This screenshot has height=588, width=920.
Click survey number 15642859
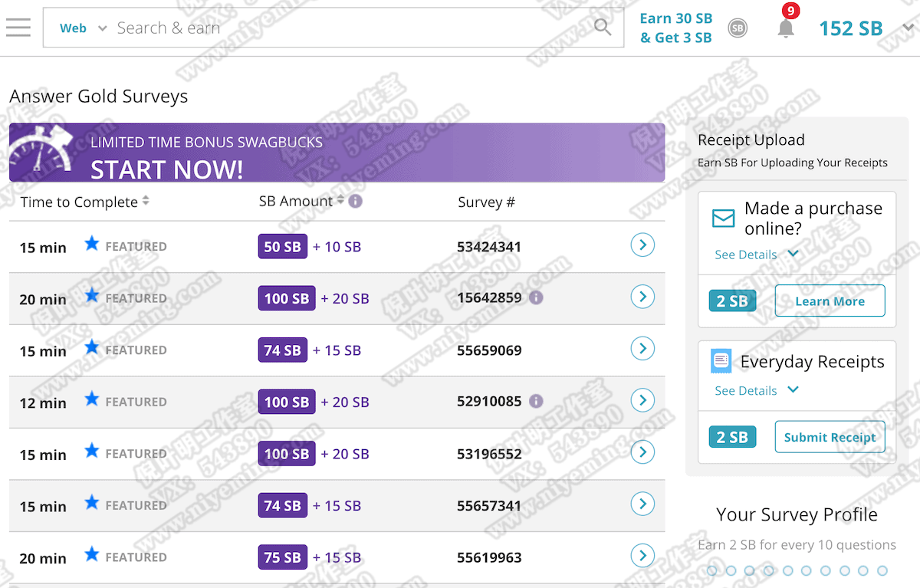[489, 298]
